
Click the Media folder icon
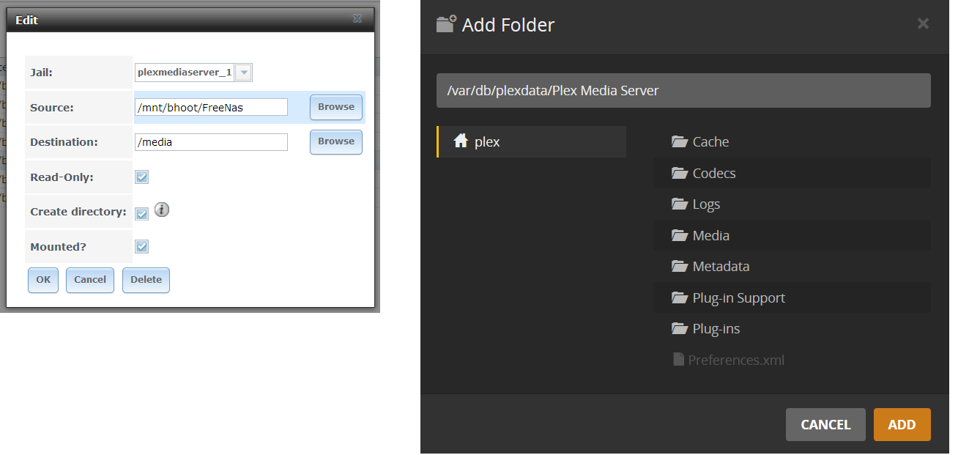click(x=680, y=235)
